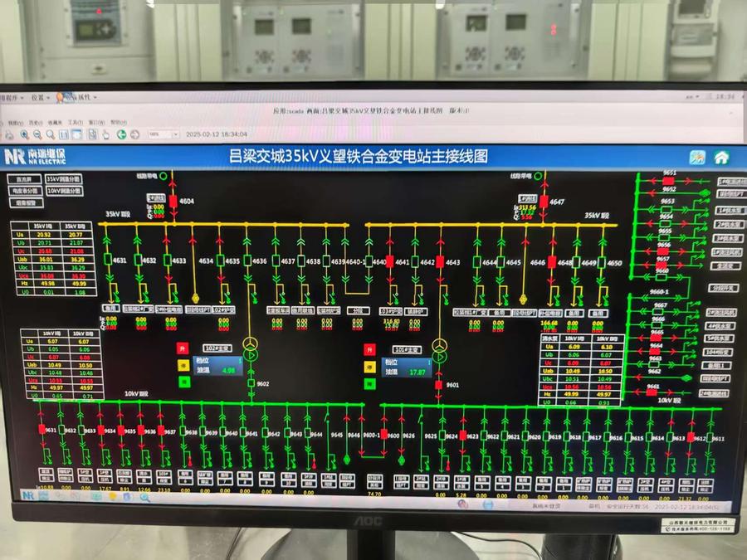Click the 102# main transformer symbol

[x=249, y=344]
